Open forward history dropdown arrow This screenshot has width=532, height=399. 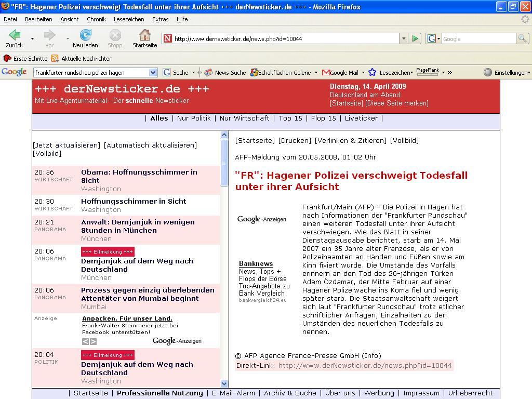pos(68,38)
